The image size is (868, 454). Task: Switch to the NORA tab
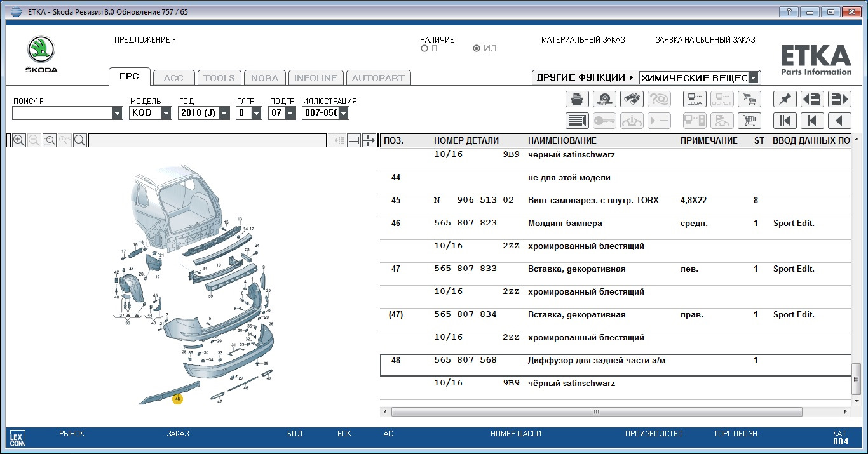click(x=264, y=78)
